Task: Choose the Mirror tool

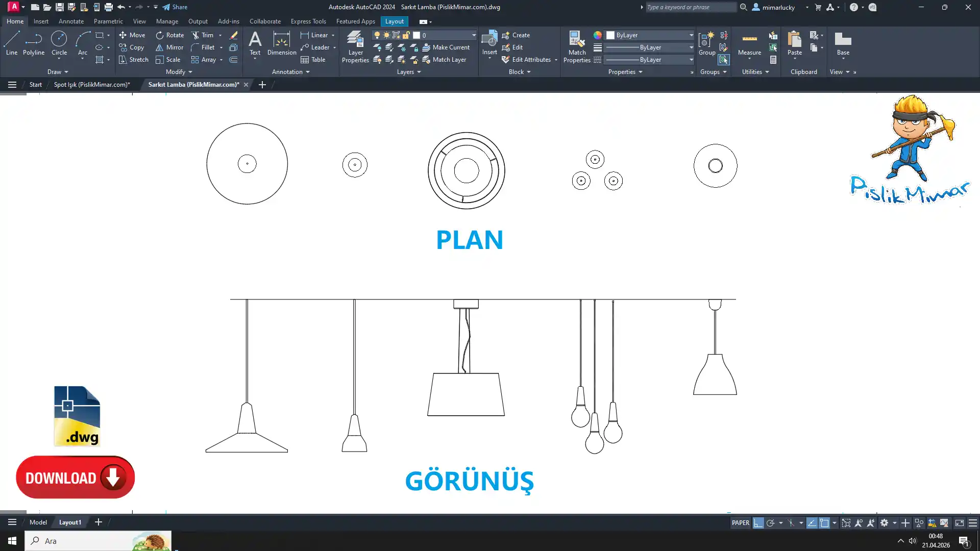Action: [169, 47]
